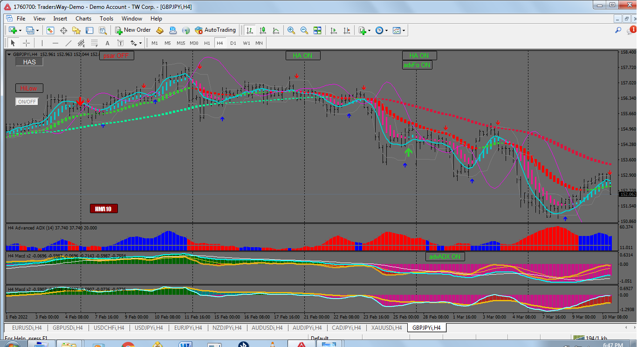Select the Draw Horizontal Line tool
Image resolution: width=644 pixels, height=347 pixels.
[x=55, y=43]
